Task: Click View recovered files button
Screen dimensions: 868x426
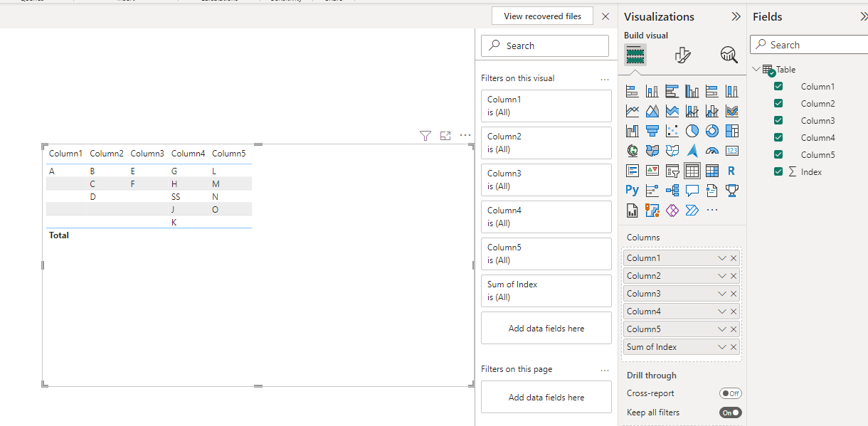Action: click(542, 16)
